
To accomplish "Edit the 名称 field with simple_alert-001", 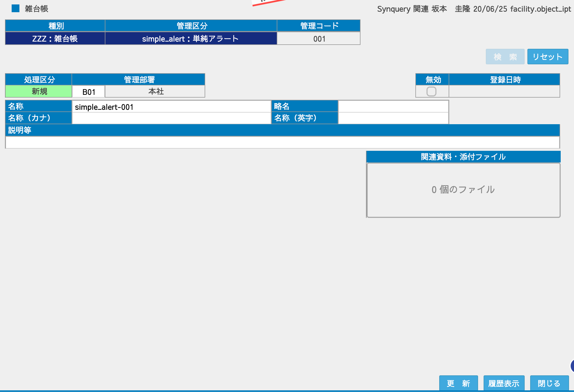I will point(171,107).
